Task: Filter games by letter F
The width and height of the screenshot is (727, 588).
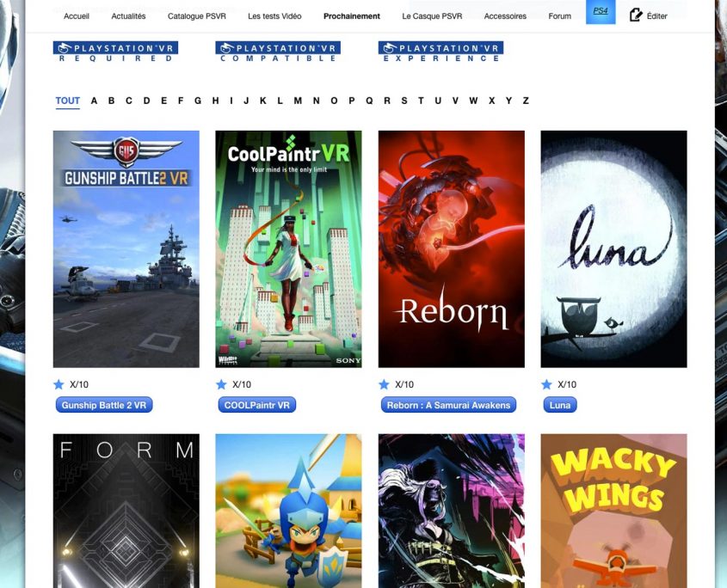Action: [x=181, y=101]
